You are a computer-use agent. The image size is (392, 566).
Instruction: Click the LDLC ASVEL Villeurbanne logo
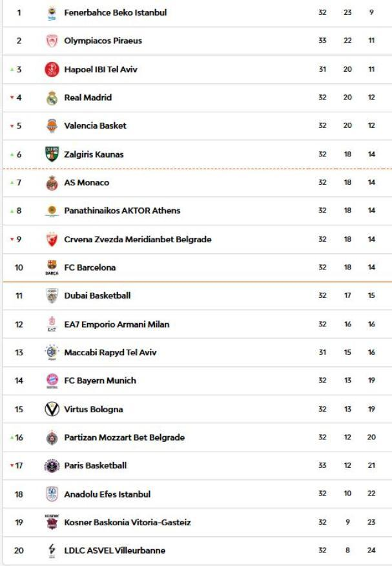[x=52, y=550]
